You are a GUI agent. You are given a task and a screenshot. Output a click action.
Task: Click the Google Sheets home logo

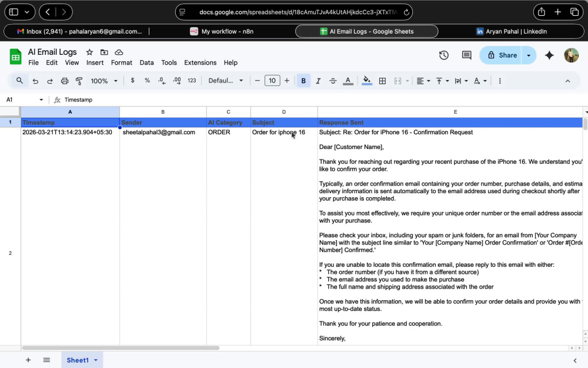tap(15, 57)
